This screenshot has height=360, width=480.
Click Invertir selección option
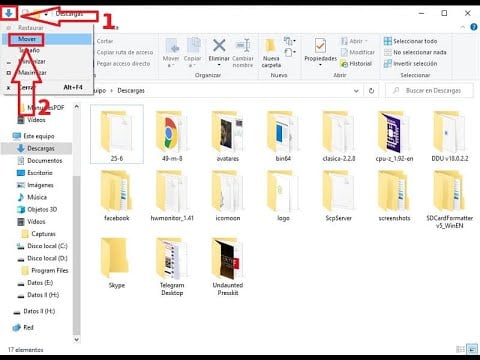[x=410, y=63]
